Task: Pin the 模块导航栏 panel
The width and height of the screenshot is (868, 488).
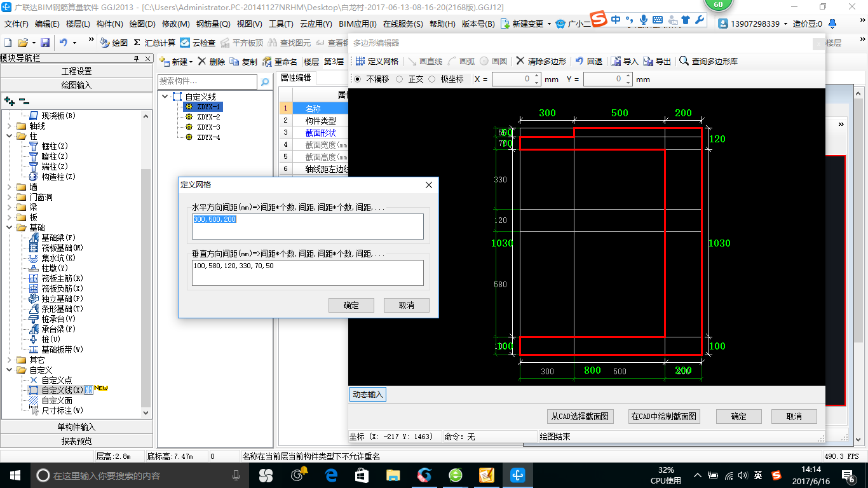Action: click(x=136, y=58)
